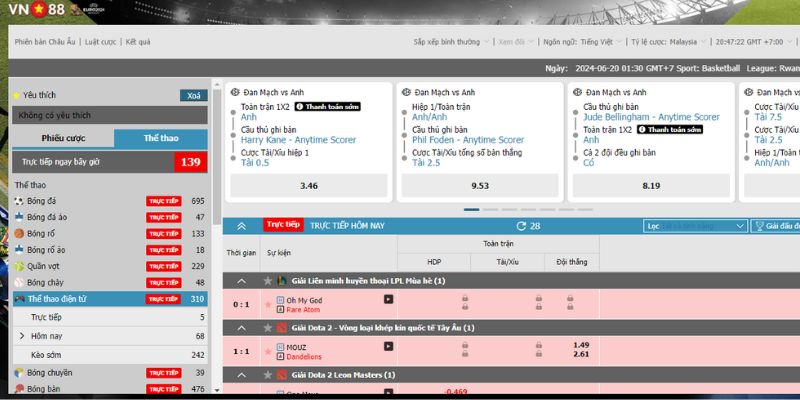Click the red Trực tiếp button in the blue header
Screen dimensions: 800x400
pos(283,225)
